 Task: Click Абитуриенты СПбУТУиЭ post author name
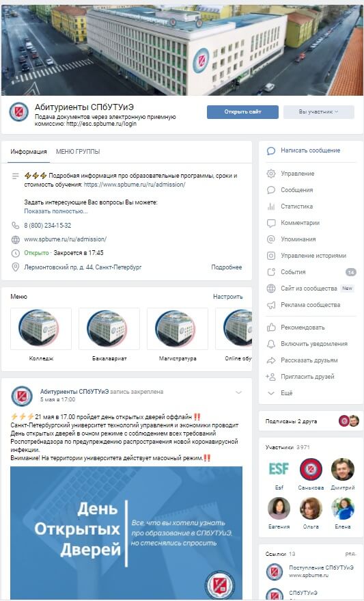74,392
